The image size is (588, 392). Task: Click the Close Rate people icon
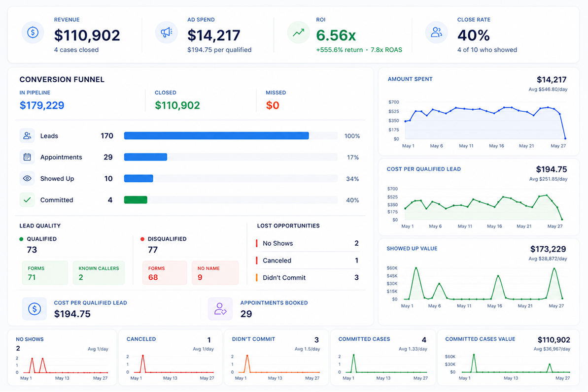[x=436, y=33]
